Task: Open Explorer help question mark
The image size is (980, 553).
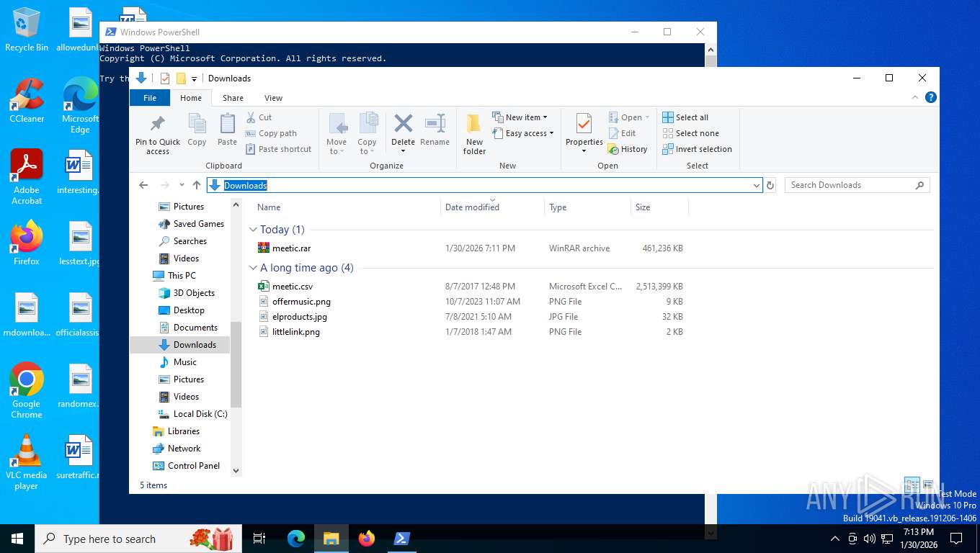Action: point(931,97)
